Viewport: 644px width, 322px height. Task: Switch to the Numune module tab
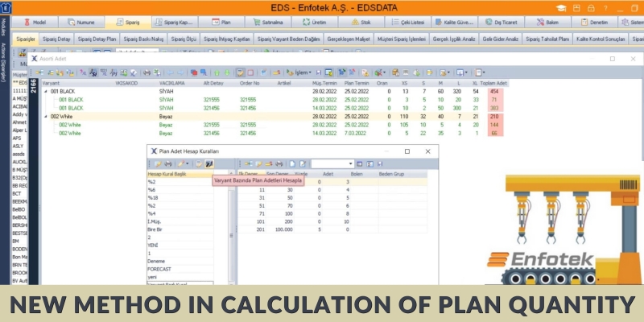(x=81, y=23)
